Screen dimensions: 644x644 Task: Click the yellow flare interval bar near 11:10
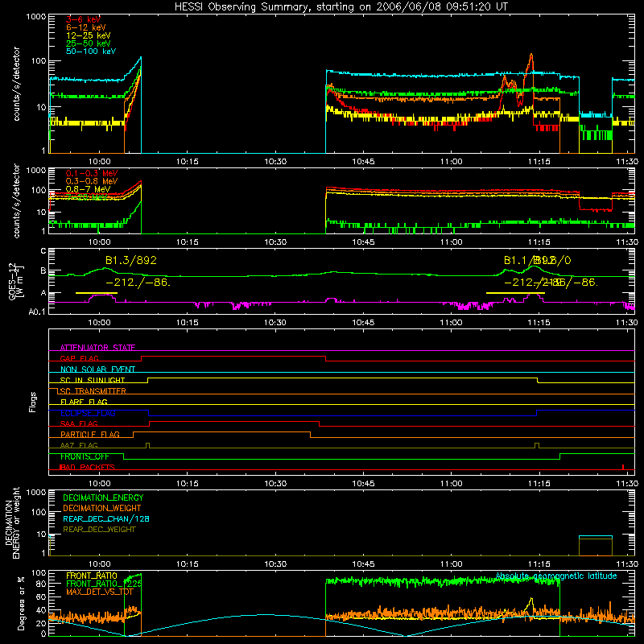pos(515,293)
